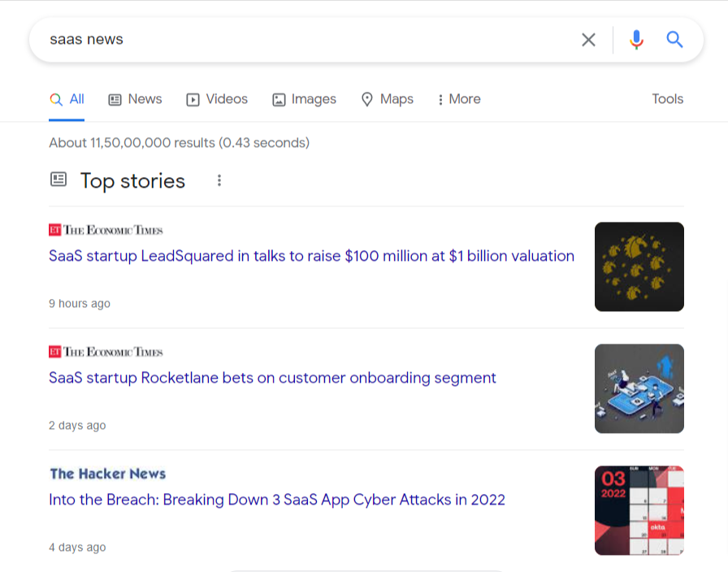Clear the search box with the X icon

[x=588, y=39]
